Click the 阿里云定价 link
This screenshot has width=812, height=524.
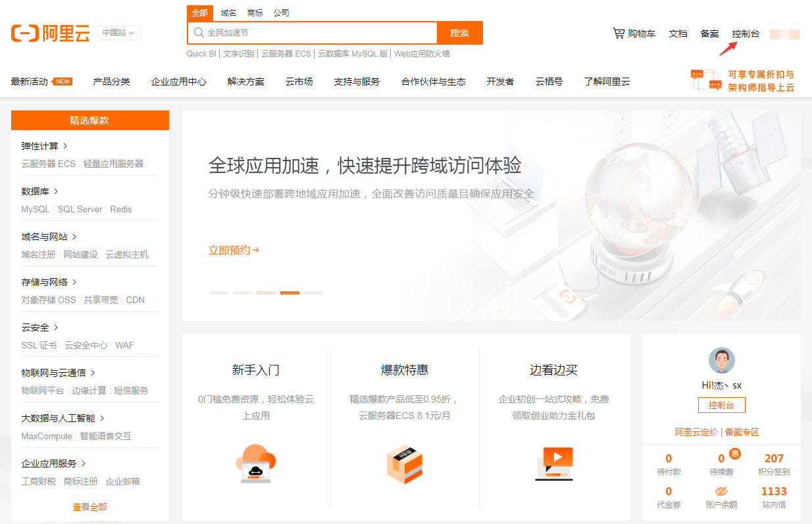(696, 432)
